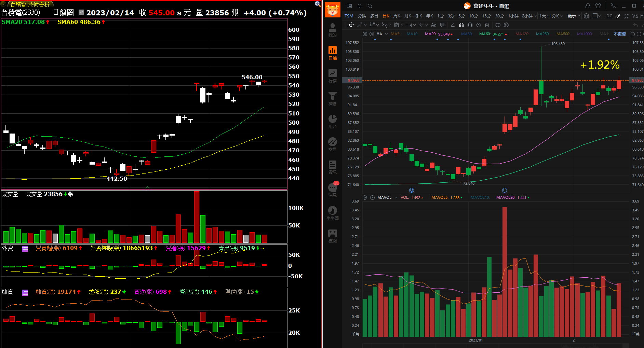This screenshot has height=348, width=644.
Task: Toggle the MA30 line
Action: coord(467,34)
